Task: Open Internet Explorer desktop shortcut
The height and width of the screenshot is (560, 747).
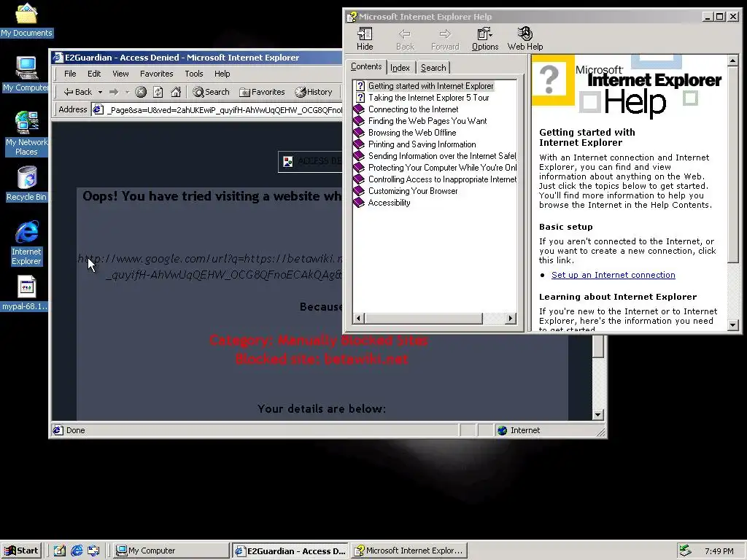Action: pyautogui.click(x=26, y=243)
